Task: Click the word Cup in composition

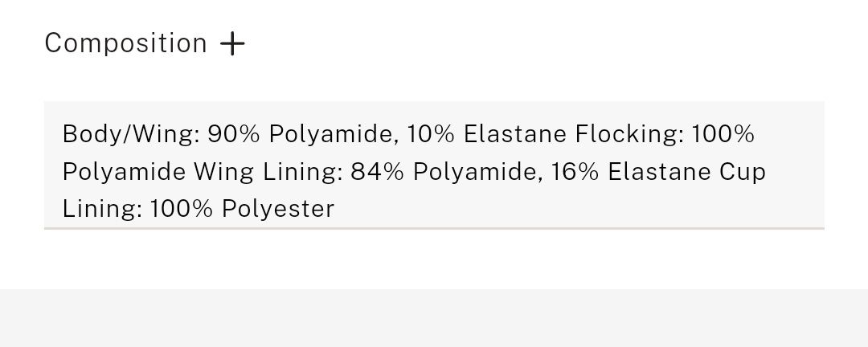Action: coord(743,172)
